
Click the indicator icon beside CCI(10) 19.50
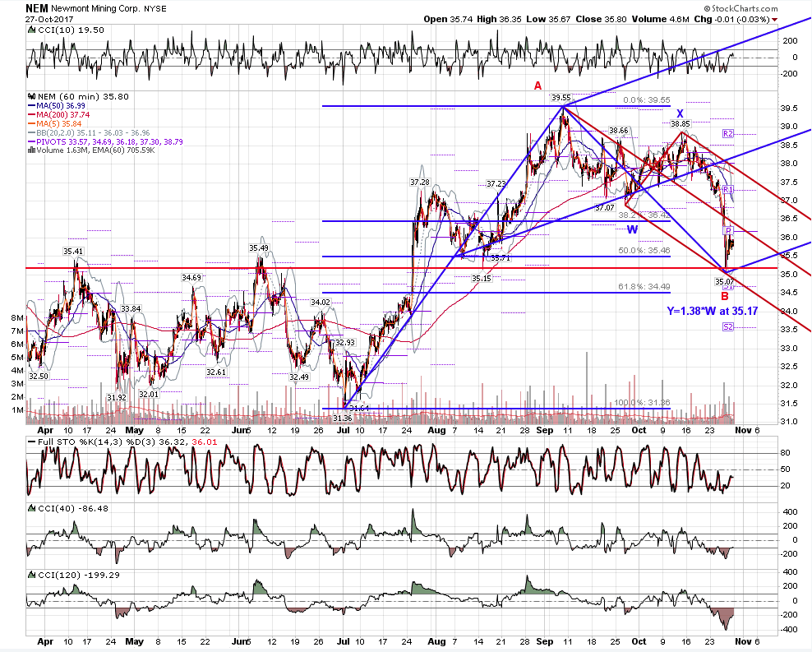click(31, 30)
